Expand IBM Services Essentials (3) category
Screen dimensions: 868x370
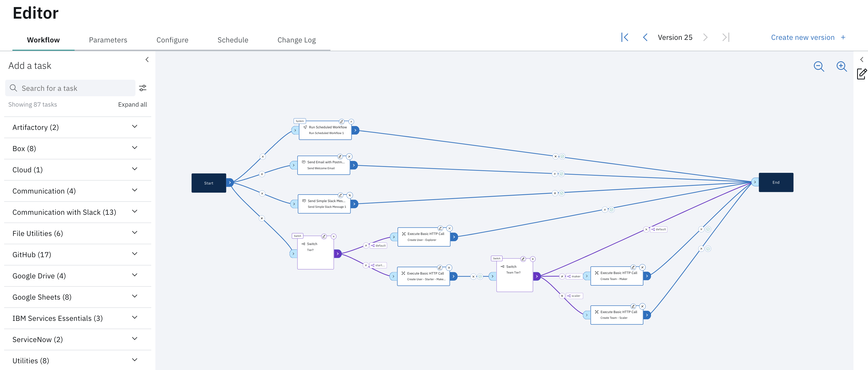point(77,318)
